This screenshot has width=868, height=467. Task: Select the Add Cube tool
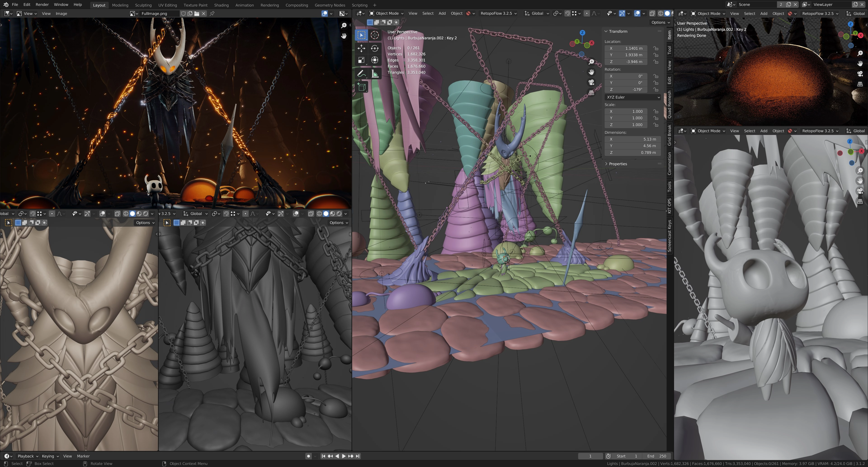pos(361,87)
